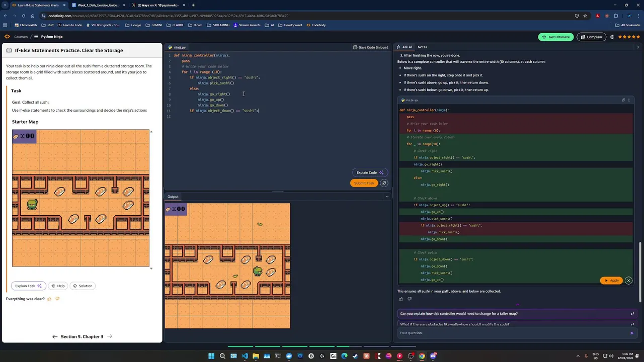
Task: Click the language globe icon in header
Action: click(x=612, y=37)
